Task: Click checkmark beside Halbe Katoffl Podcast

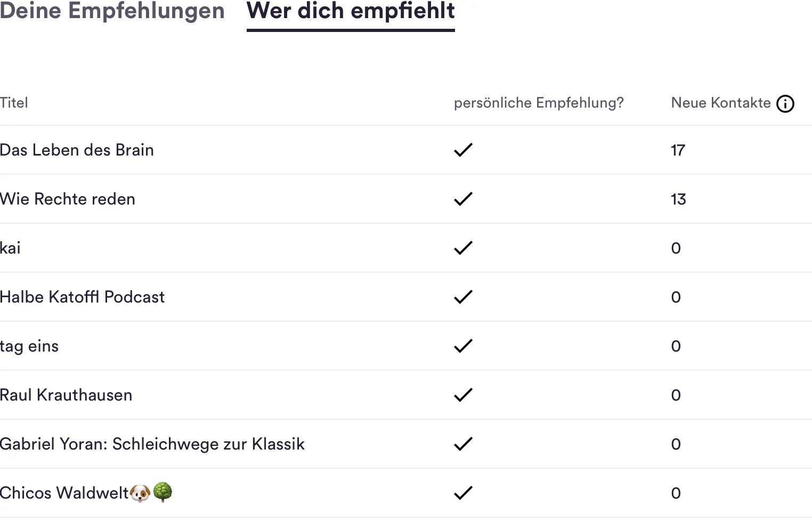Action: [x=463, y=297]
